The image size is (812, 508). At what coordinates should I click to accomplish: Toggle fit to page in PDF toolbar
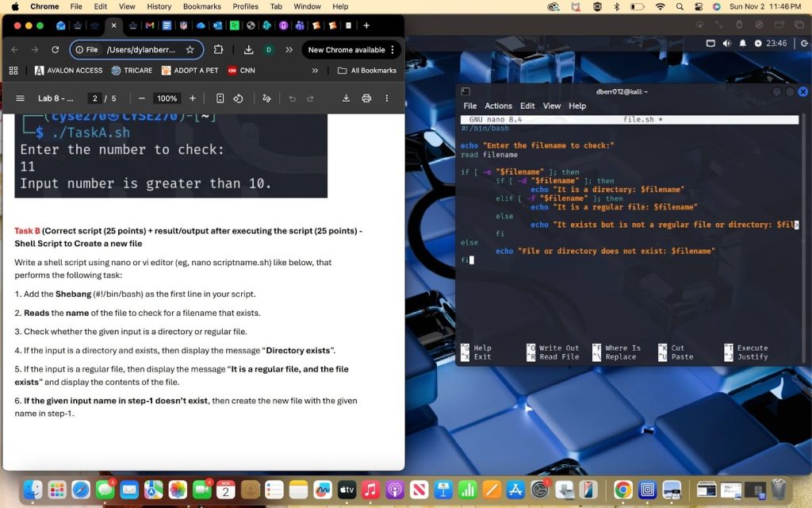point(220,98)
